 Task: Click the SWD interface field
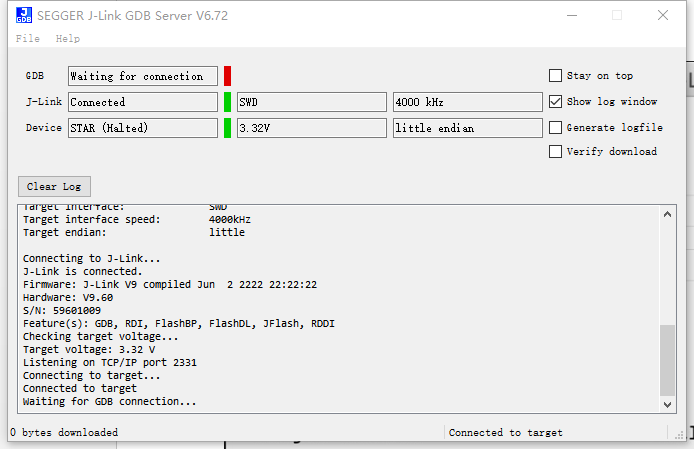click(312, 102)
